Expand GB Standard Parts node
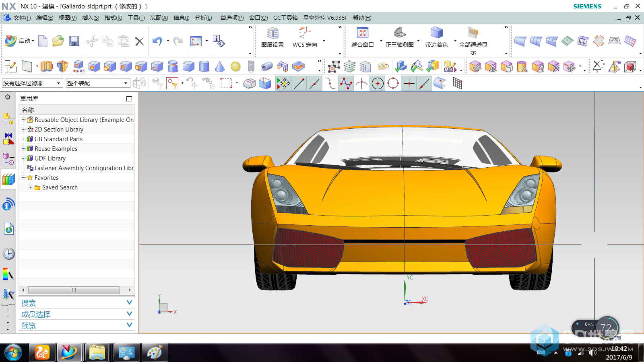 tap(23, 139)
